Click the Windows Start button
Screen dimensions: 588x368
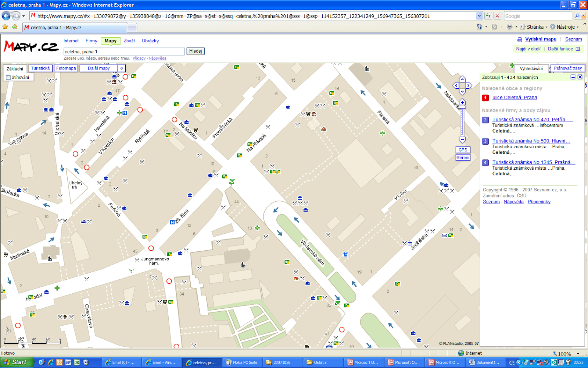click(x=17, y=362)
